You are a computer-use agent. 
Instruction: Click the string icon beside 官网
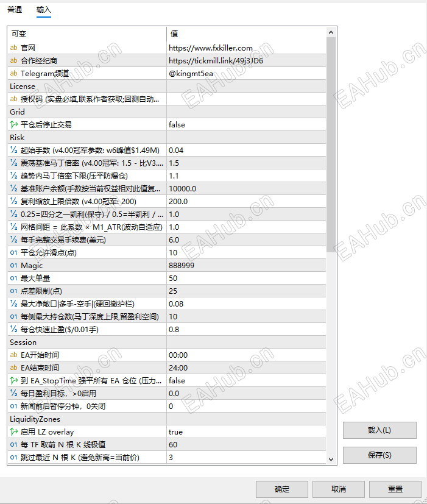click(13, 48)
